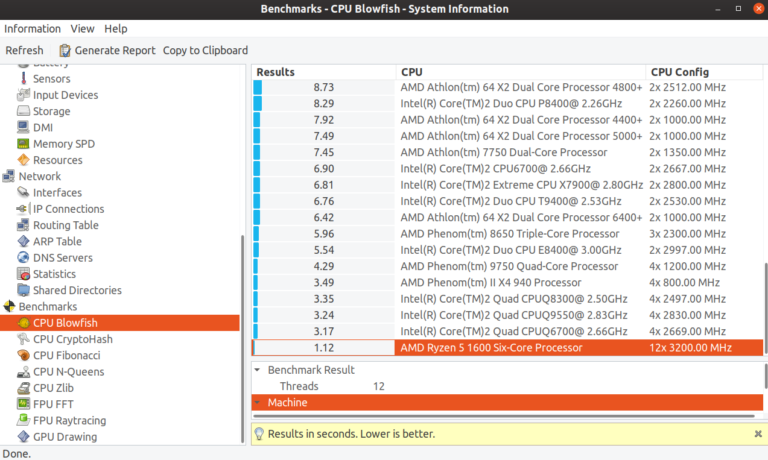Screen dimensions: 768x460
Task: Click the detail pane horizontal scrollbar
Action: [504, 416]
